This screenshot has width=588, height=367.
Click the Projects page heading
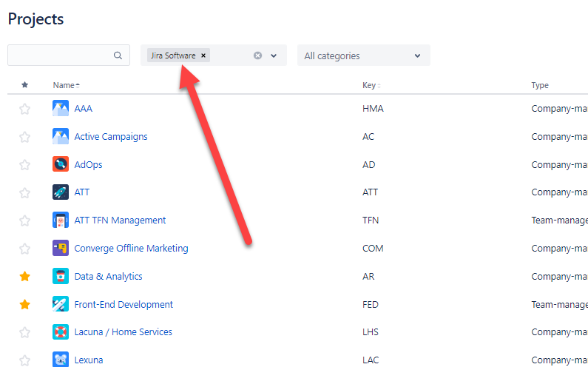click(36, 19)
